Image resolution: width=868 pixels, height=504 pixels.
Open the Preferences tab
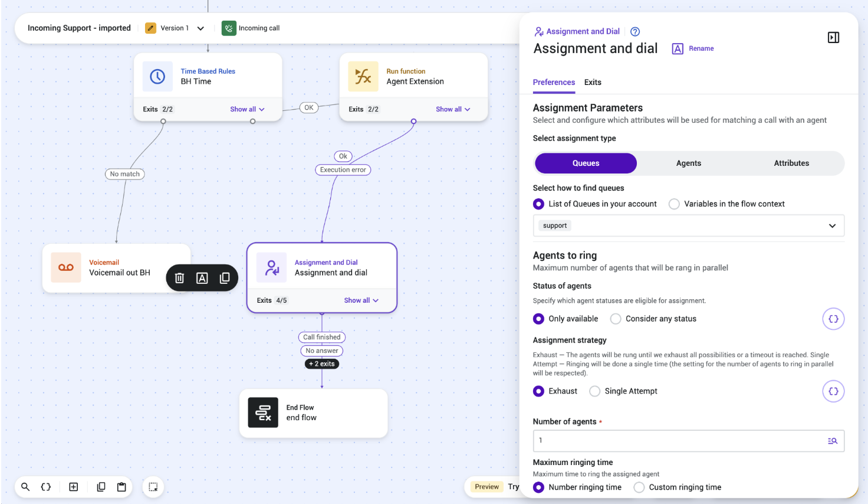[x=554, y=83]
